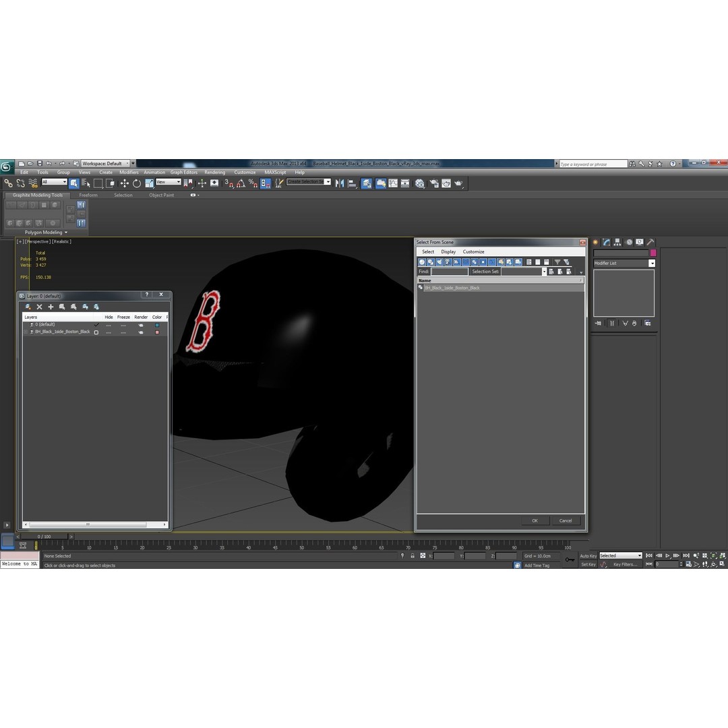Image resolution: width=728 pixels, height=728 pixels.
Task: Expand the BH_Black_1side_Boston_Black layer row
Action: (26, 332)
